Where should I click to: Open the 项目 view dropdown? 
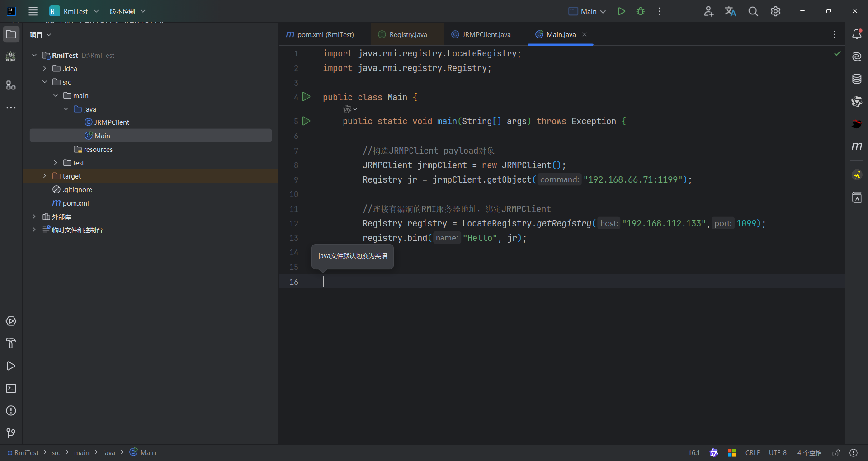tap(41, 35)
